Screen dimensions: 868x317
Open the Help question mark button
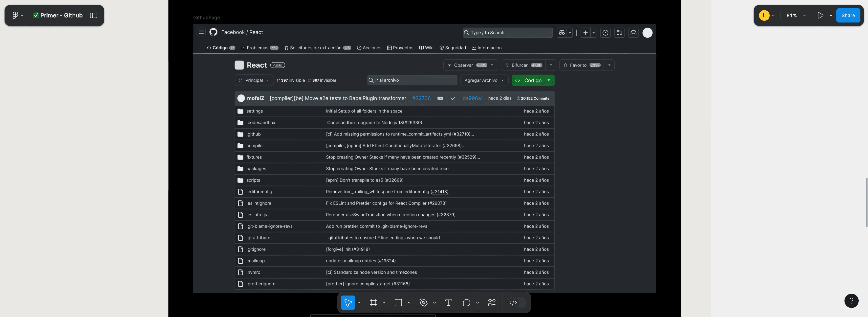pyautogui.click(x=851, y=301)
